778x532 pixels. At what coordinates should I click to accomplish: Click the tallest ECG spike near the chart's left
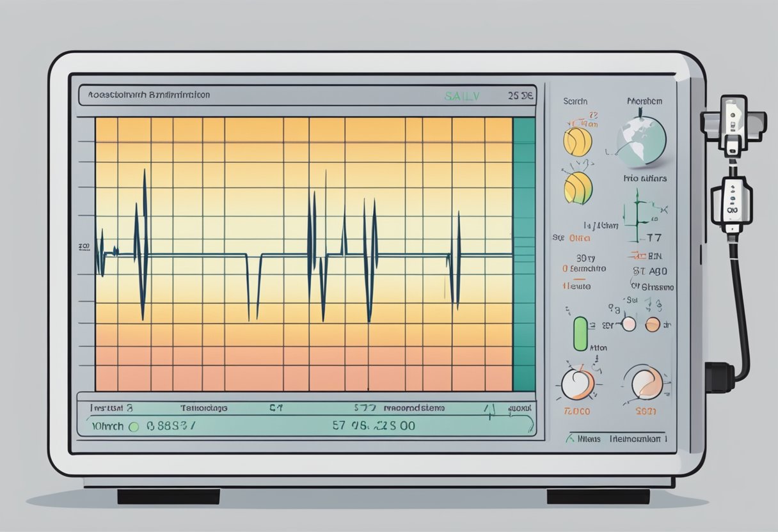coord(143,244)
